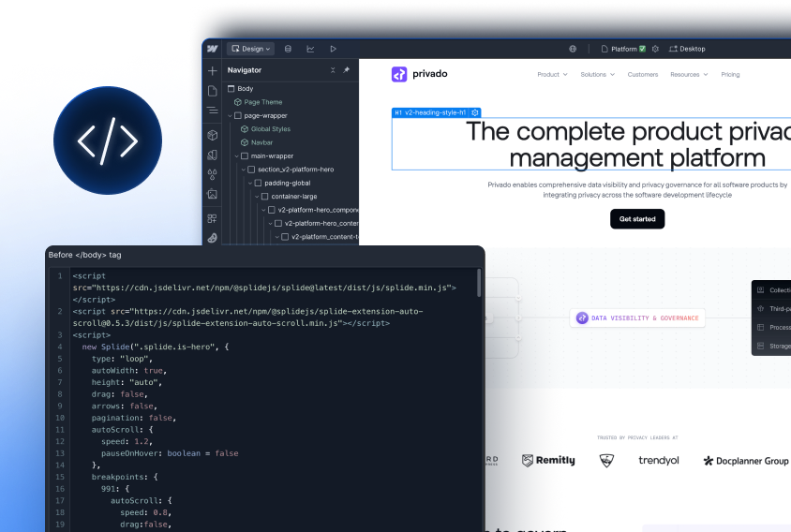
Task: Open the CMS database icon
Action: tap(288, 49)
